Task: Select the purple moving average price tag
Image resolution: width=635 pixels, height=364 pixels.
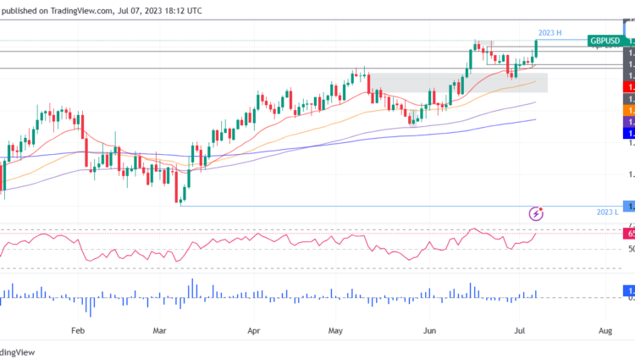Action: click(629, 123)
